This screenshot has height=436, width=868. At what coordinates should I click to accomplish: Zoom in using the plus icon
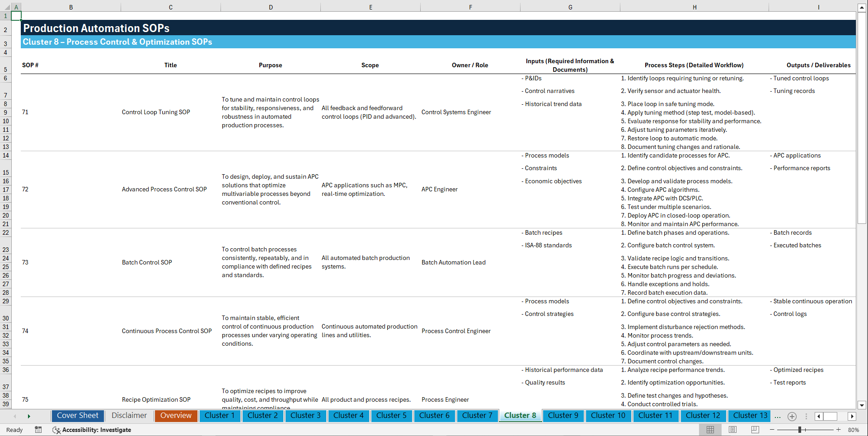pyautogui.click(x=839, y=430)
